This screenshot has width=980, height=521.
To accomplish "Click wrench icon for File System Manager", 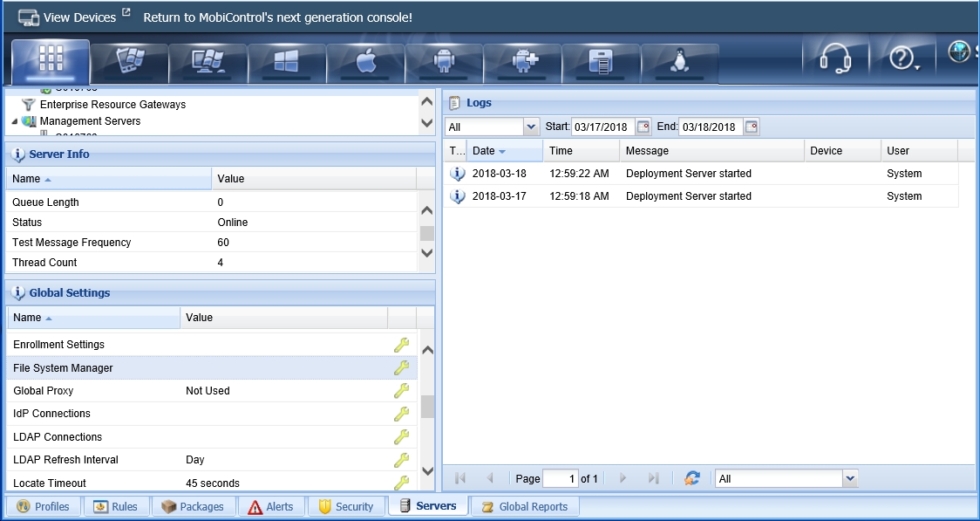I will 401,368.
